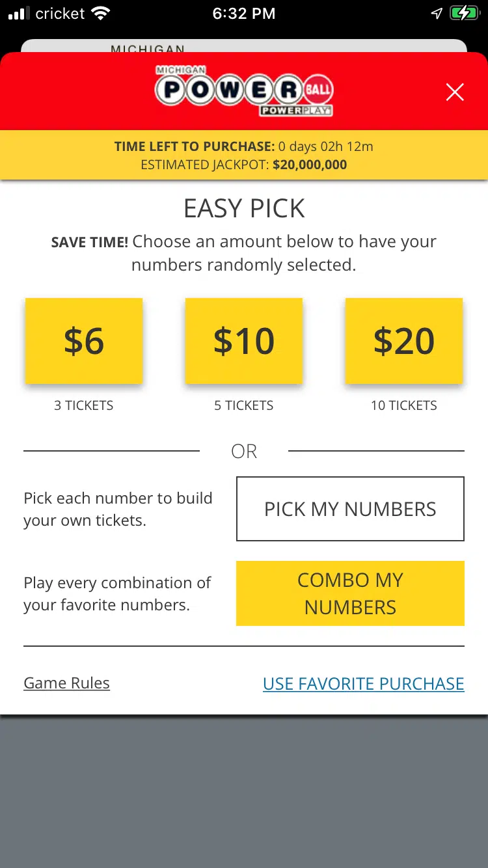Tap the 10 Tickets label
The image size is (488, 868).
click(404, 405)
